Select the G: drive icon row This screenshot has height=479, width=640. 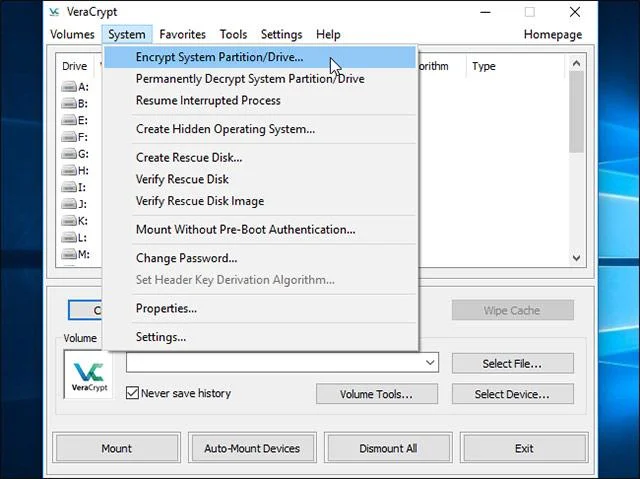coord(75,154)
